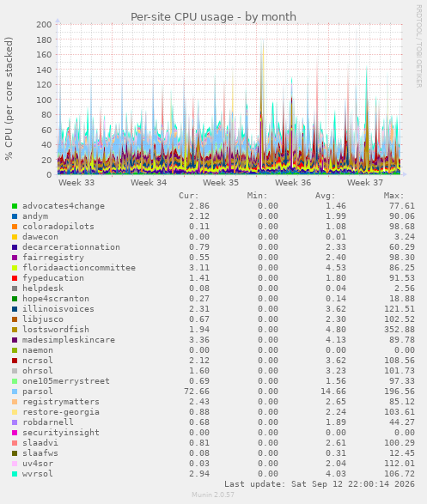Click the 'Max:' column header
Viewport: 427px width, 504px height.
coord(393,196)
